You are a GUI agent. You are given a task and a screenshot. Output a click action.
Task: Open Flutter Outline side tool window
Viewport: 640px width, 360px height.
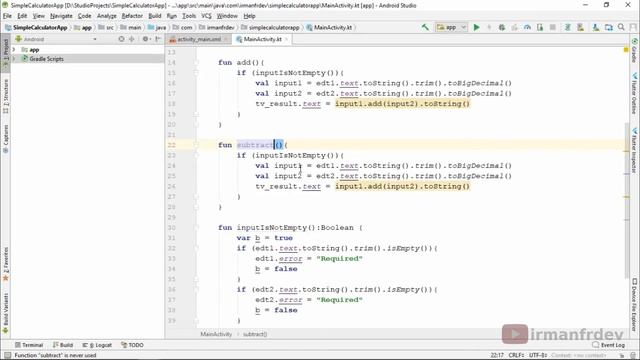[x=634, y=93]
